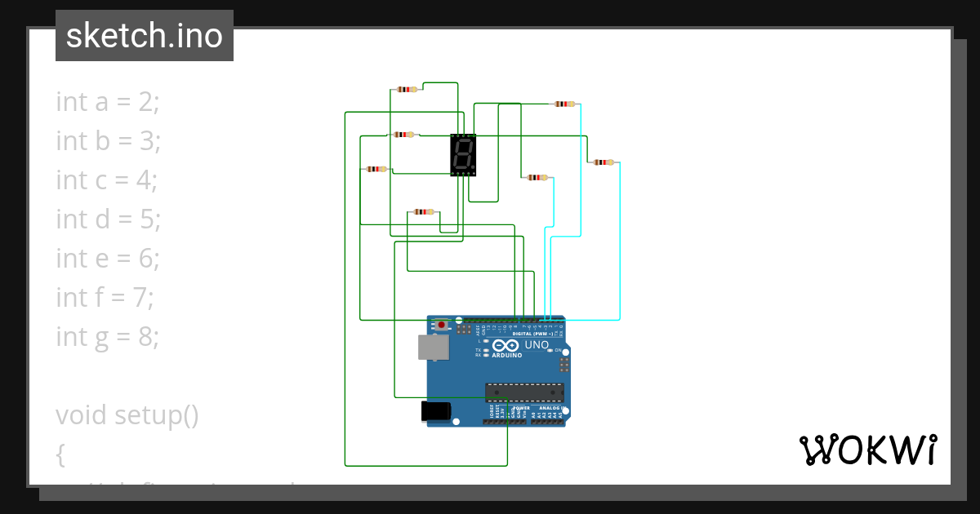Click the 7-segment display component
Screen dimensions: 980x514
pyautogui.click(x=461, y=155)
